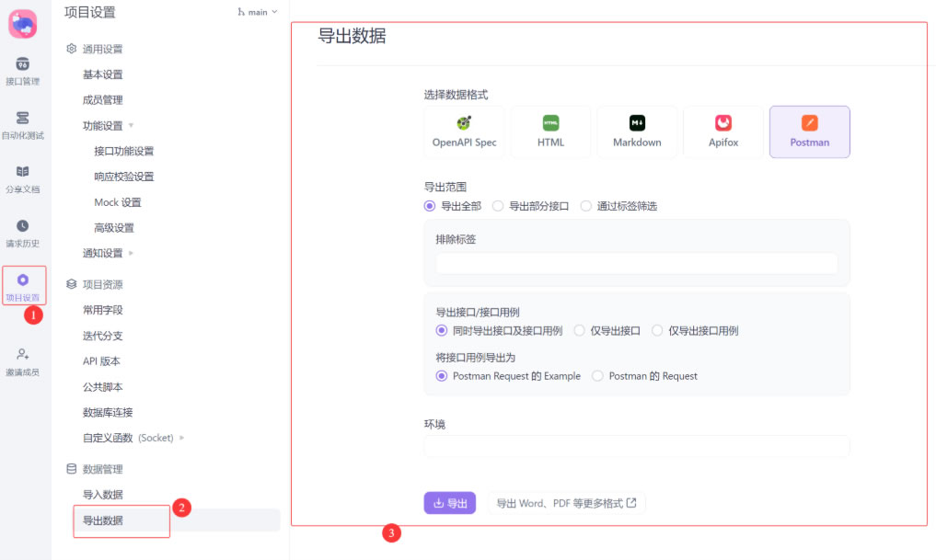The image size is (936, 560).
Task: Select the OpenAPI Spec format icon
Action: pyautogui.click(x=464, y=123)
